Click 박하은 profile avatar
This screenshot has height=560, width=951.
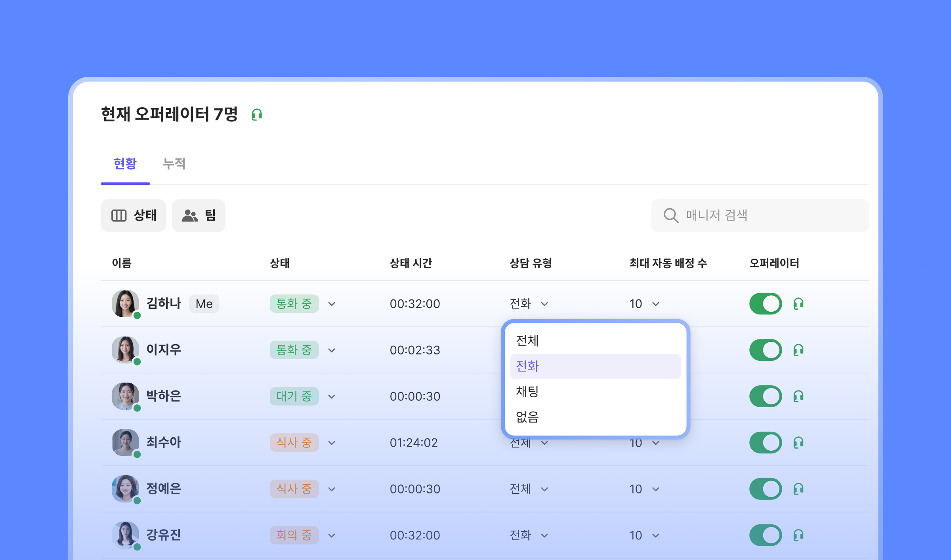(125, 396)
